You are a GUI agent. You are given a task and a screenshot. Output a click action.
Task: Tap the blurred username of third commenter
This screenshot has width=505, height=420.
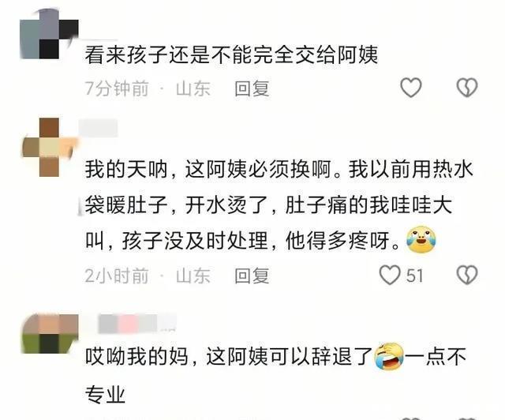pos(137,323)
